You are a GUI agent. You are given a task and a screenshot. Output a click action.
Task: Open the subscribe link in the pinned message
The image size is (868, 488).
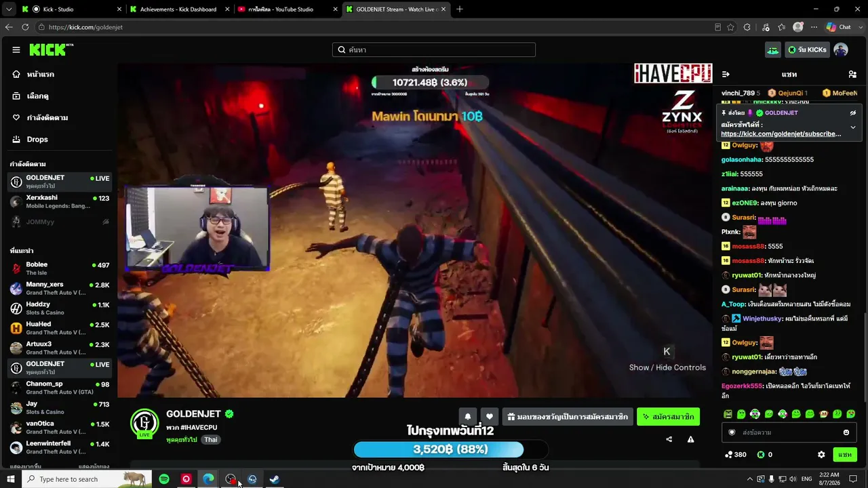click(781, 134)
